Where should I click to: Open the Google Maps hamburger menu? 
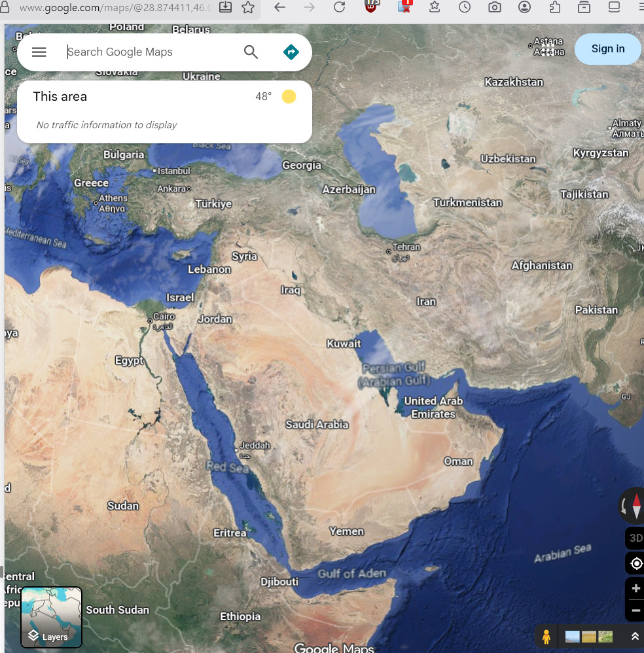[39, 52]
